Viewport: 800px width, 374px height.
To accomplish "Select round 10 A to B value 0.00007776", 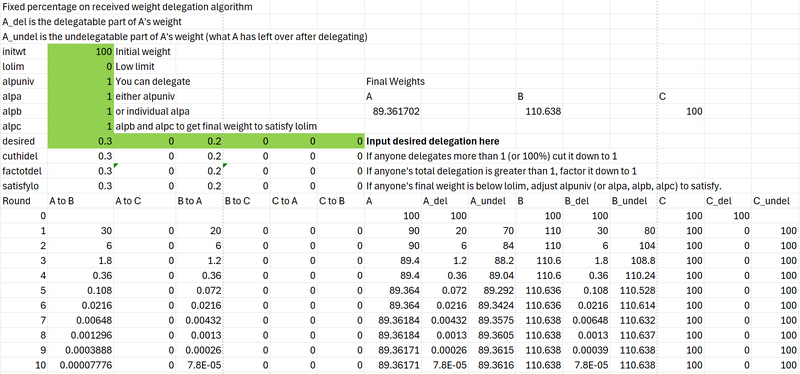I will 81,365.
